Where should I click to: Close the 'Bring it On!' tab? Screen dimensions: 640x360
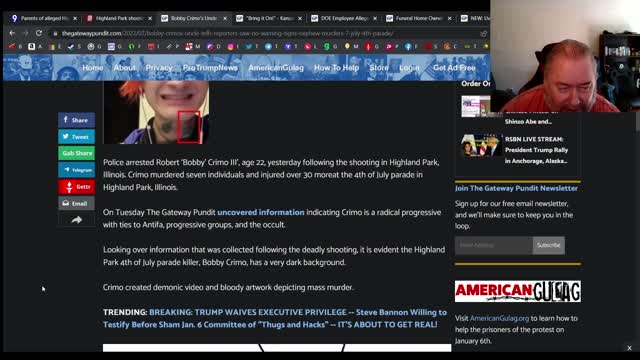click(x=300, y=18)
